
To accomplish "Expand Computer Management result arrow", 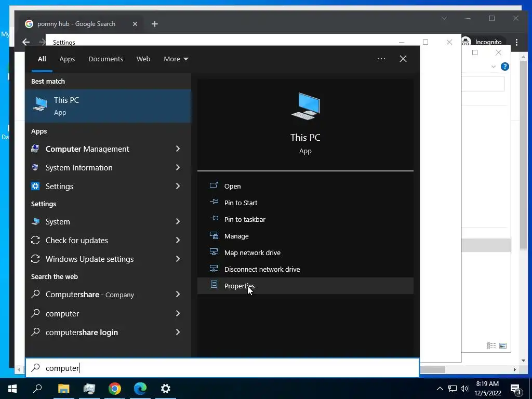I will (178, 149).
